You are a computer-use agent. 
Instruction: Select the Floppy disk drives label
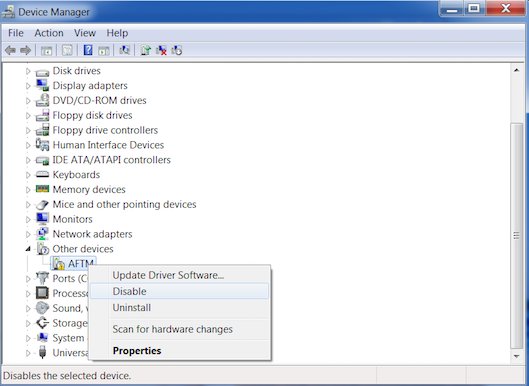92,115
